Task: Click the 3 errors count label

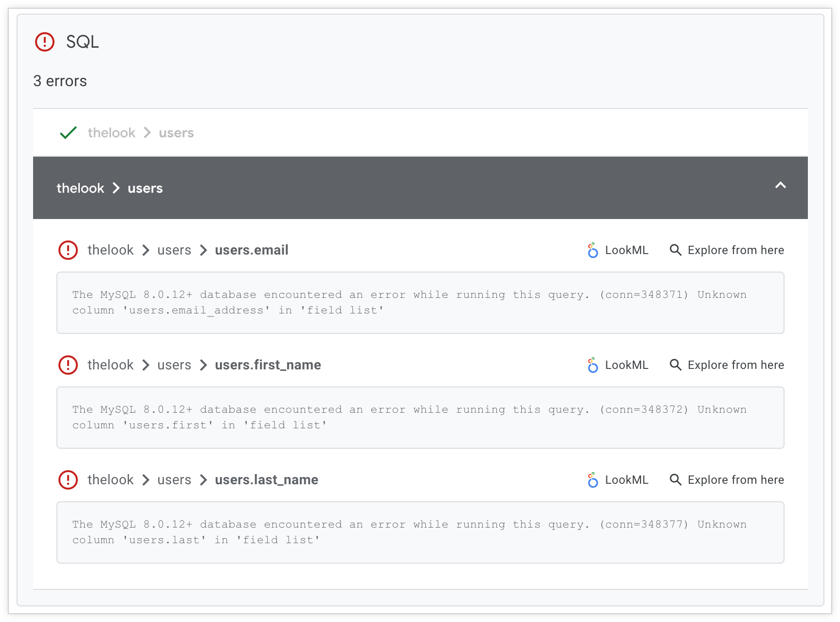Action: [60, 81]
